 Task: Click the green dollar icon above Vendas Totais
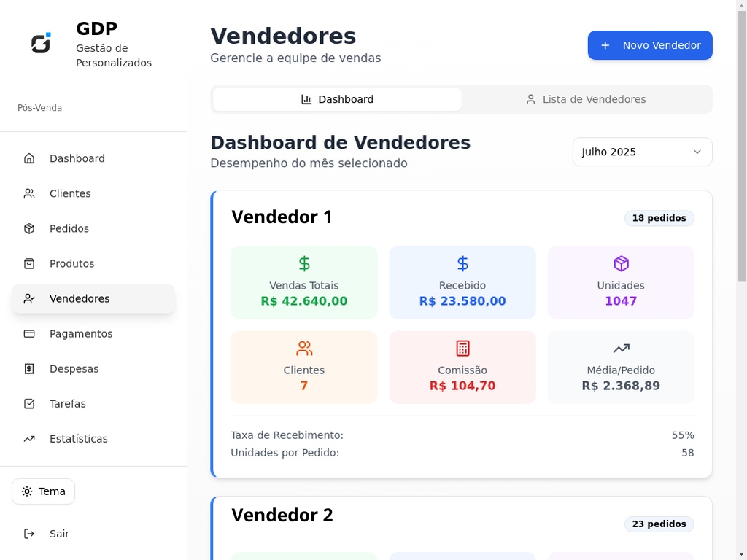(x=304, y=263)
